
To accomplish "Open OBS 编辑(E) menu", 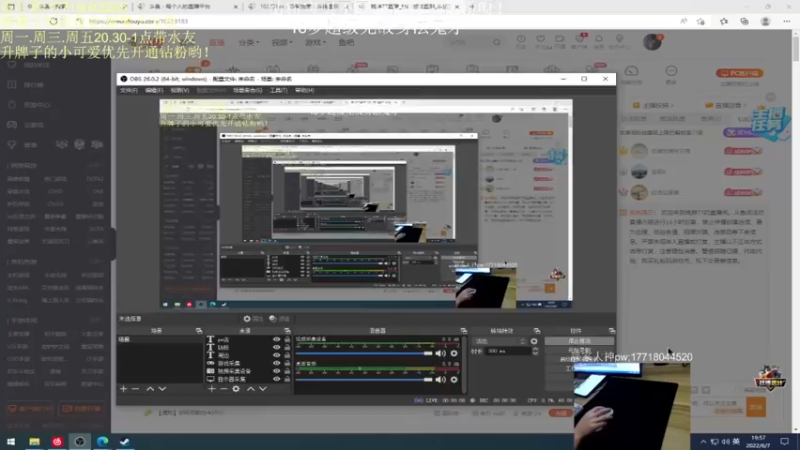I will [154, 90].
